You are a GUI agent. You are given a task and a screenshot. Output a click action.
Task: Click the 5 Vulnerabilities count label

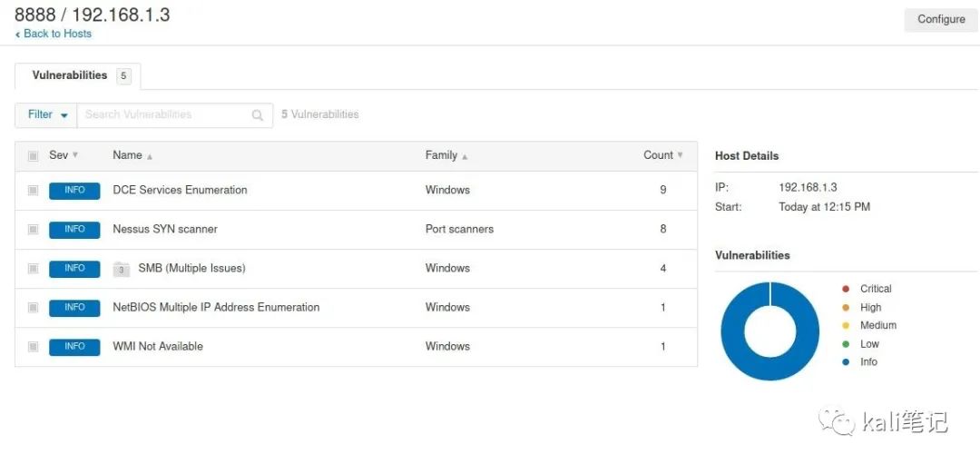coord(320,115)
